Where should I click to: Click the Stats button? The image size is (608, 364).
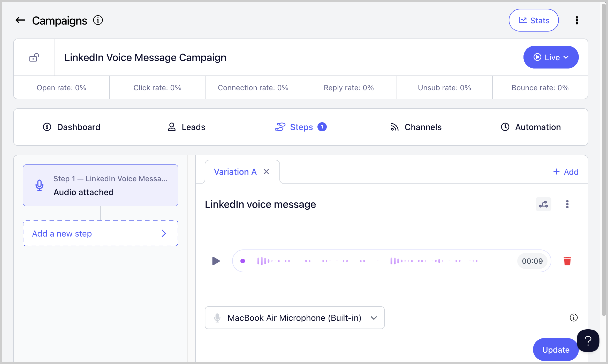pos(534,20)
